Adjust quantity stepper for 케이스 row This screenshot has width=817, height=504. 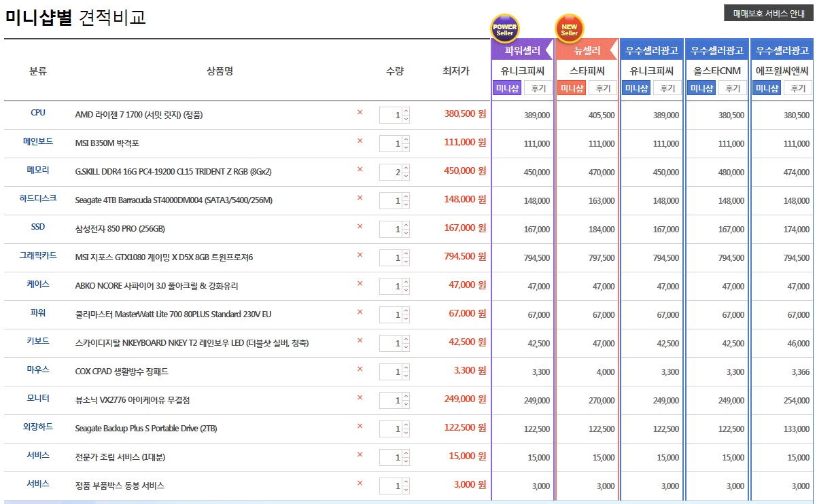(x=395, y=286)
